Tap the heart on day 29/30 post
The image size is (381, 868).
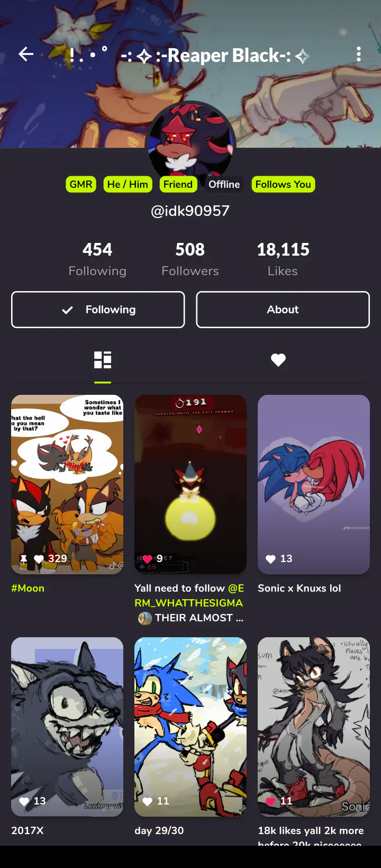coord(147,801)
